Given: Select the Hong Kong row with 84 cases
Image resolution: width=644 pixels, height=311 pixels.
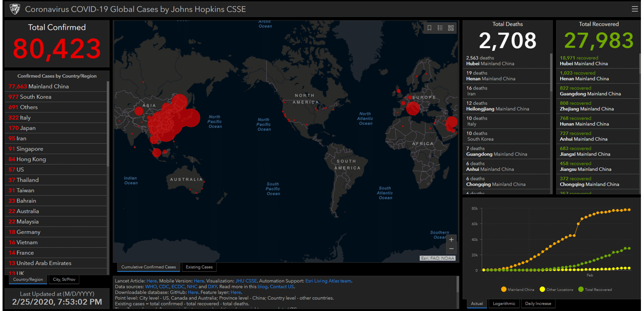Looking at the screenshot, I should pyautogui.click(x=56, y=159).
